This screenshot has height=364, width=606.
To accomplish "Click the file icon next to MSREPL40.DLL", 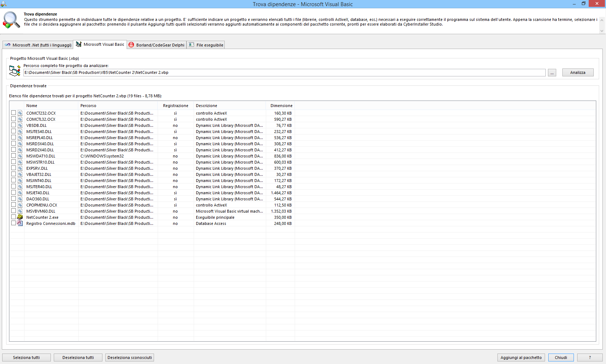I will point(20,138).
